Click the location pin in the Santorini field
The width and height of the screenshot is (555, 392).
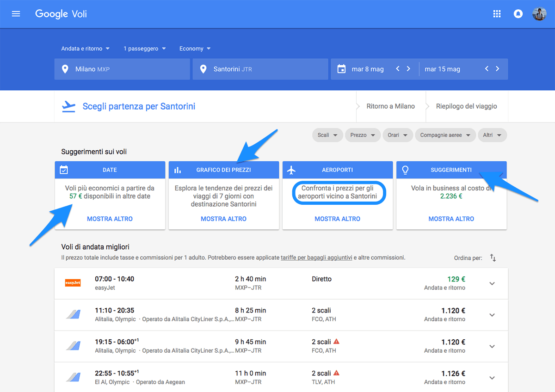pyautogui.click(x=203, y=68)
